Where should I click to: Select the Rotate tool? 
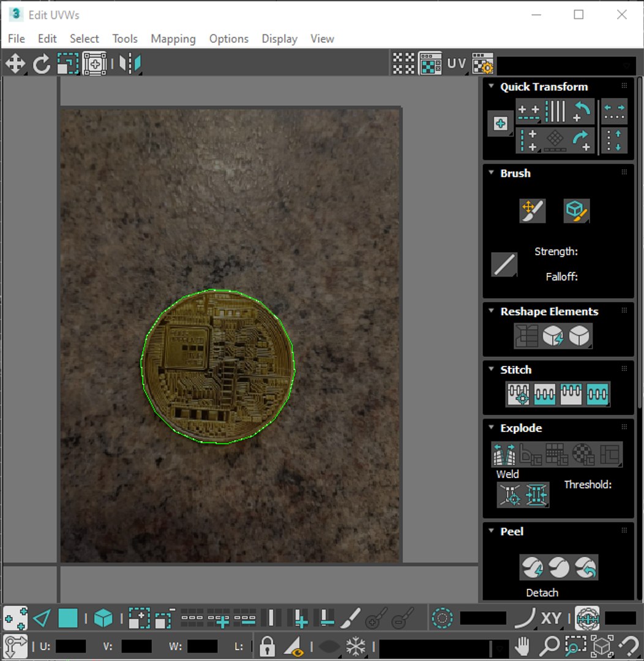pyautogui.click(x=42, y=64)
